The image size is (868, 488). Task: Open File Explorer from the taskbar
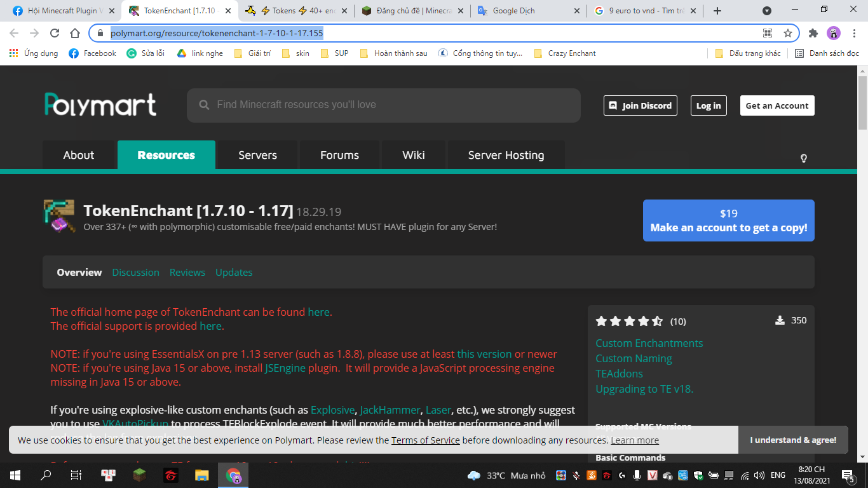coord(201,475)
